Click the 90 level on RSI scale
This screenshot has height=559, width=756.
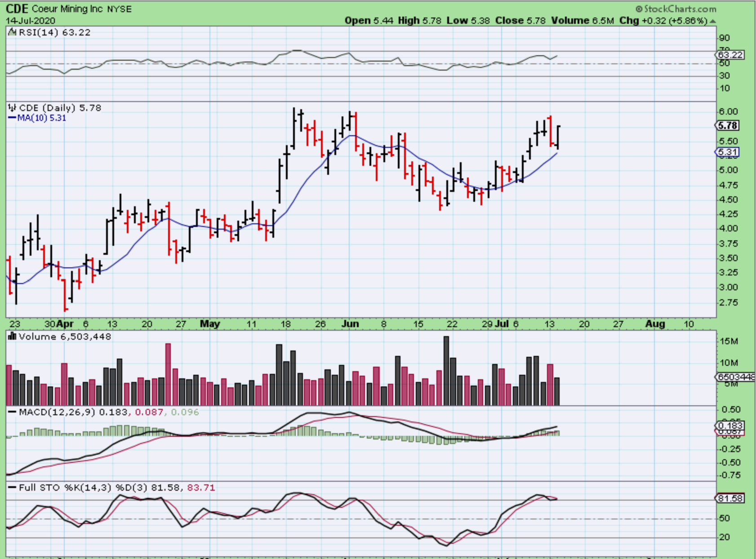(724, 38)
